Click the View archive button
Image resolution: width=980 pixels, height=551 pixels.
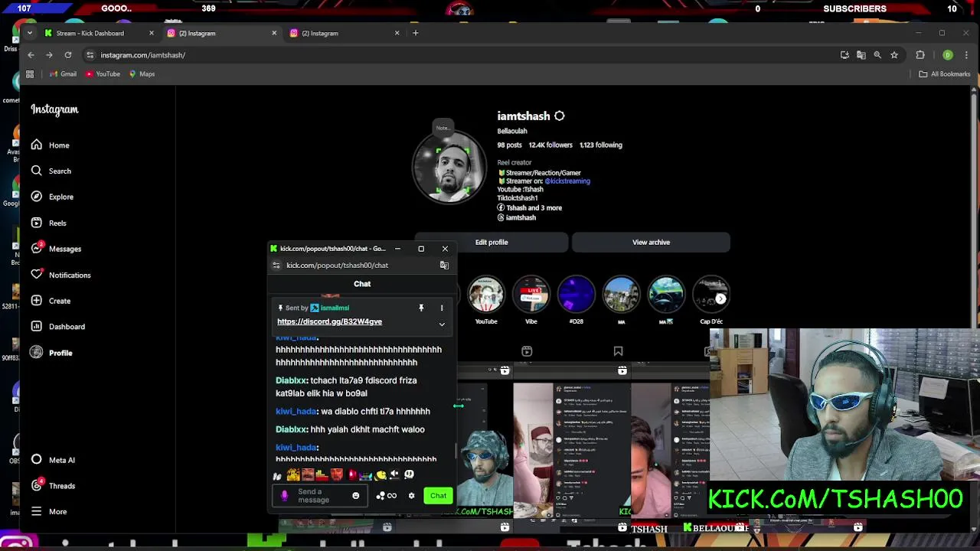pyautogui.click(x=651, y=243)
